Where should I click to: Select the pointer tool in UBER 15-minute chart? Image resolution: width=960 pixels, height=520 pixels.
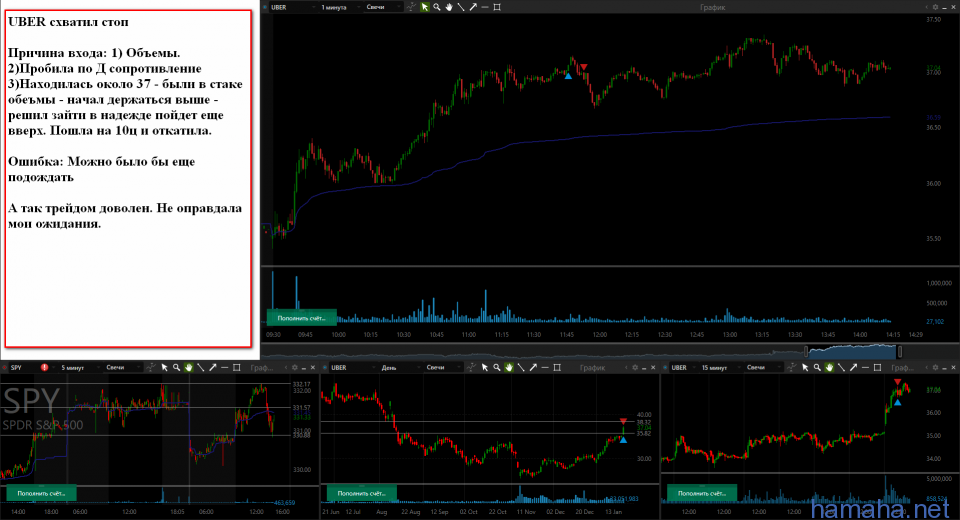pyautogui.click(x=805, y=367)
